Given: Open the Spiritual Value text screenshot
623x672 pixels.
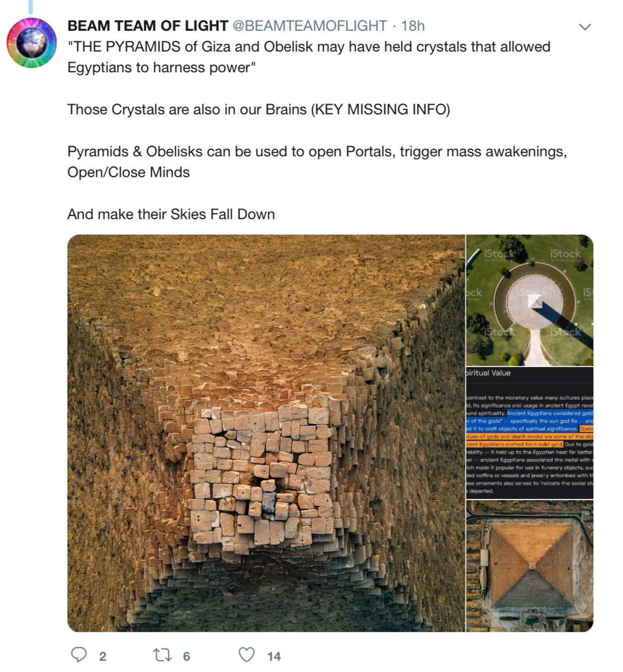Looking at the screenshot, I should click(530, 433).
